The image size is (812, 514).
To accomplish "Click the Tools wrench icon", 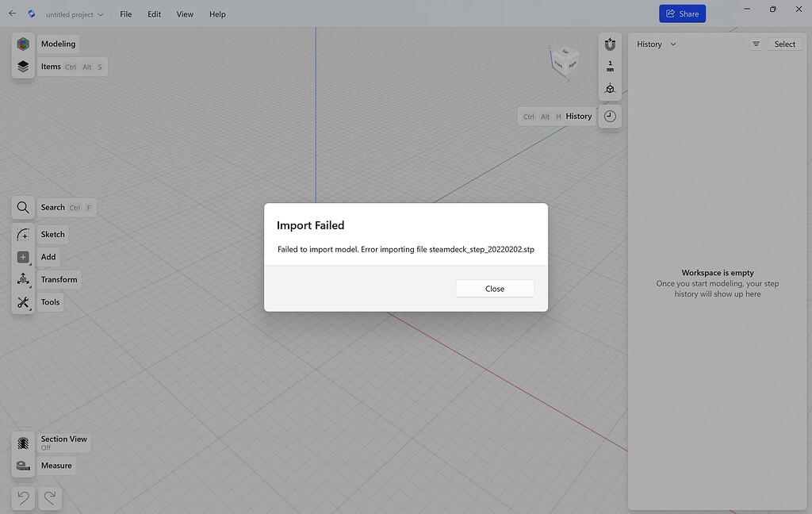I will coord(22,301).
